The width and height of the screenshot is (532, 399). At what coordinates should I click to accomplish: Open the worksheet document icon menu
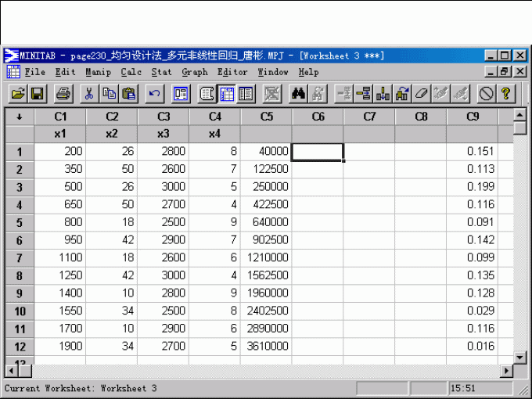(13, 72)
